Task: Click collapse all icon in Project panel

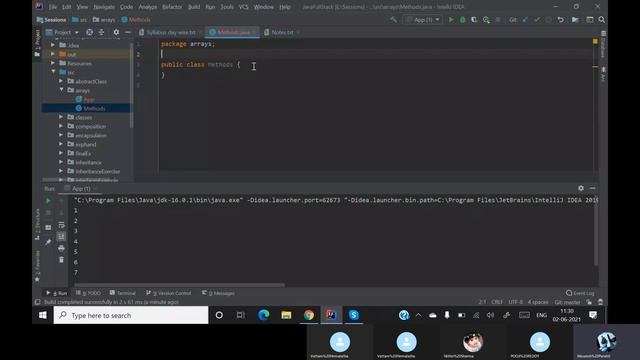Action: tap(101, 32)
